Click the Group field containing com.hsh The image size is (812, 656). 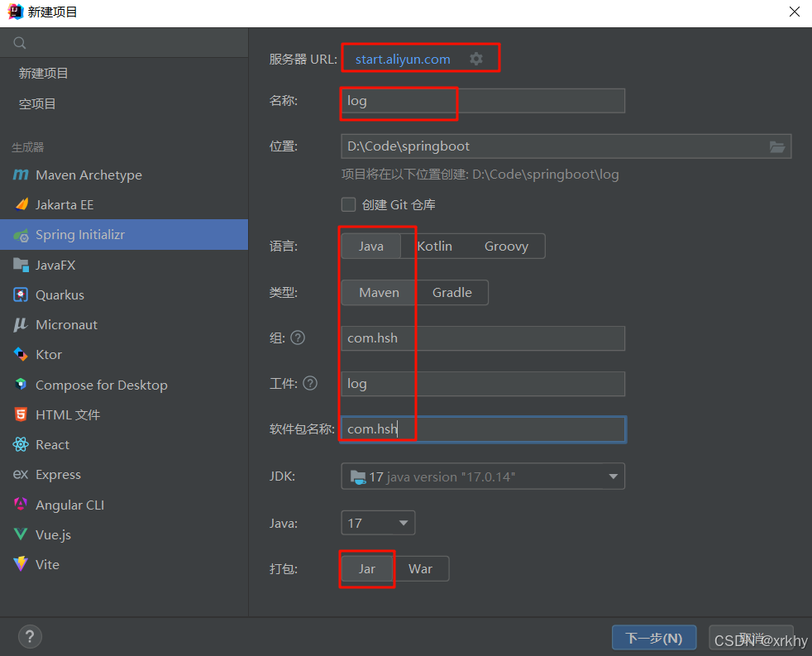point(483,338)
